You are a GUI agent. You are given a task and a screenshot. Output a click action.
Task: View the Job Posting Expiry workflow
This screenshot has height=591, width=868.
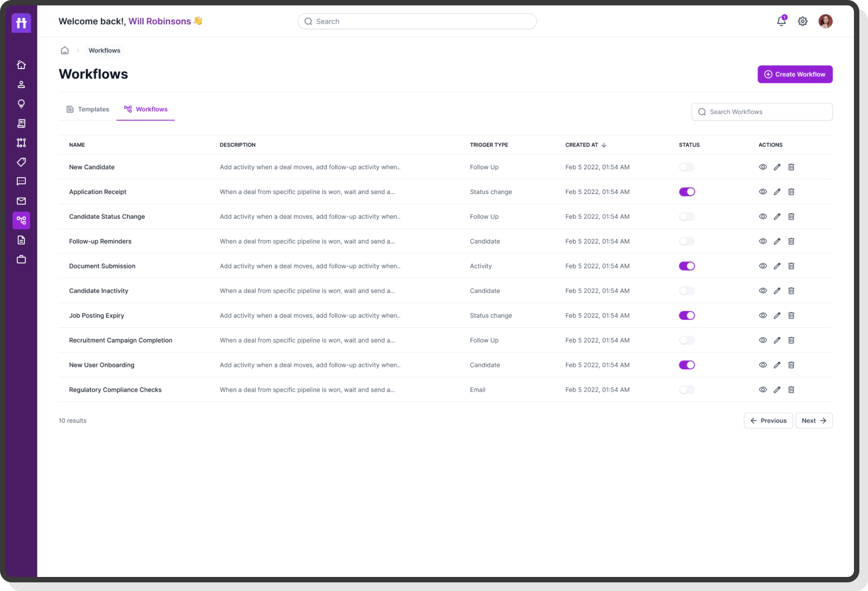click(763, 315)
